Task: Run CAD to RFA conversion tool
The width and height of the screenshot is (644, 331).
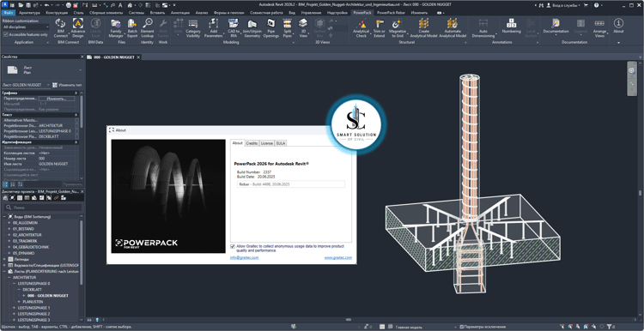Action: 234,27
